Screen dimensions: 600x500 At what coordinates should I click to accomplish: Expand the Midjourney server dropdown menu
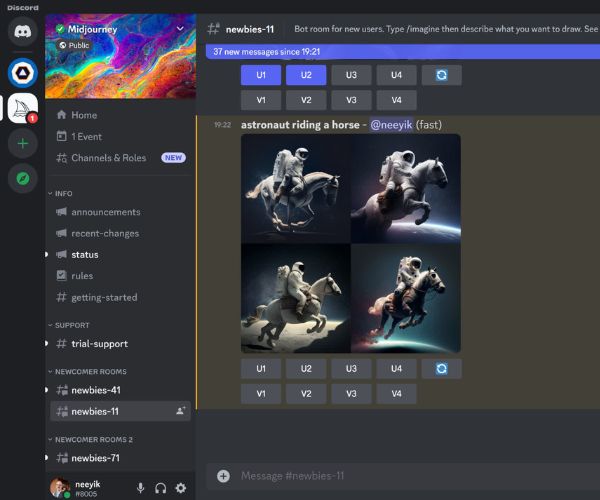tap(180, 29)
